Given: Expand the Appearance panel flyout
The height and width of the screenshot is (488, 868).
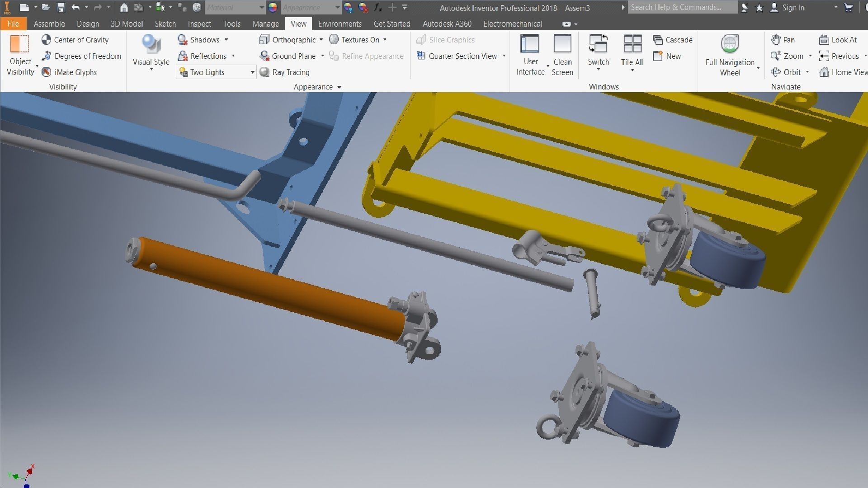Looking at the screenshot, I should point(340,87).
